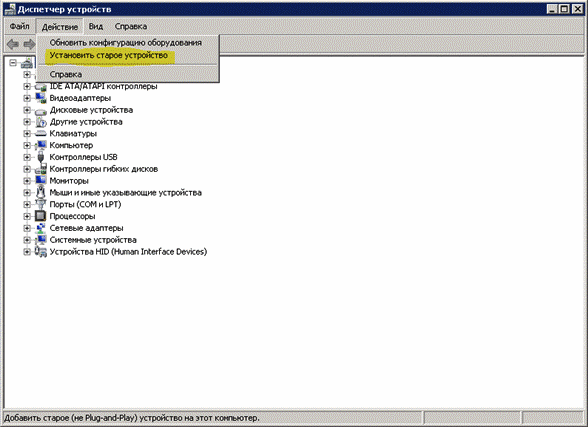Click the Контроллеры USB plug icon

(x=40, y=157)
